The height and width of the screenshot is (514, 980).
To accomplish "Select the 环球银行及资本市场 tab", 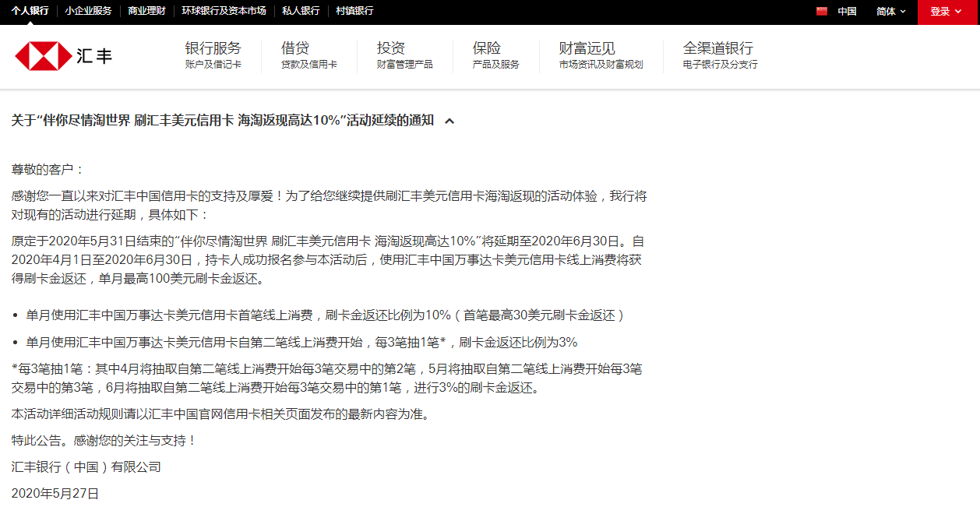I will pyautogui.click(x=224, y=11).
